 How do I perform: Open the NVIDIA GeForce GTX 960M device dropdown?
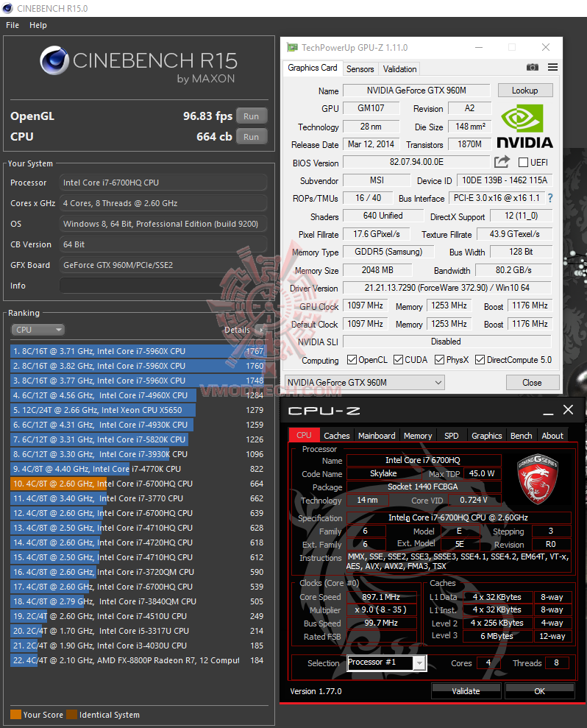coord(364,383)
